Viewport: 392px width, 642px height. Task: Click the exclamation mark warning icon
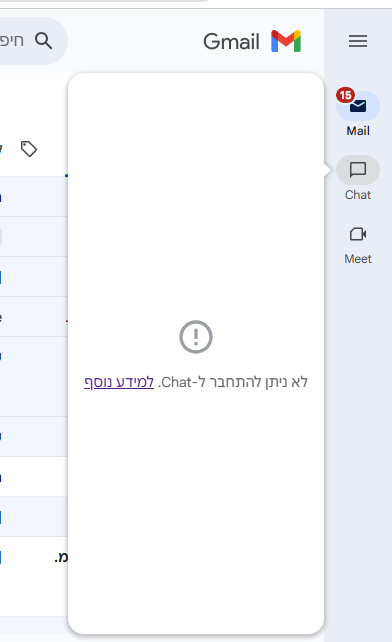pyautogui.click(x=196, y=337)
